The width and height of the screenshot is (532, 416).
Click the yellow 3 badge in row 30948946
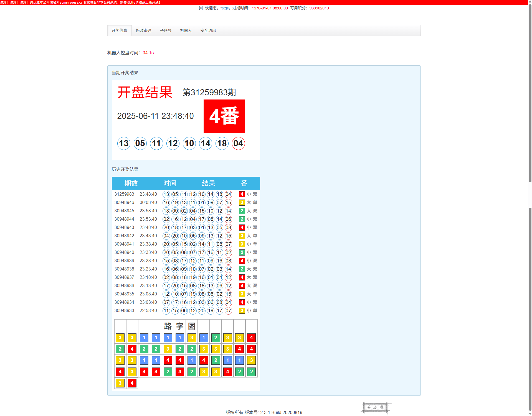(x=242, y=203)
